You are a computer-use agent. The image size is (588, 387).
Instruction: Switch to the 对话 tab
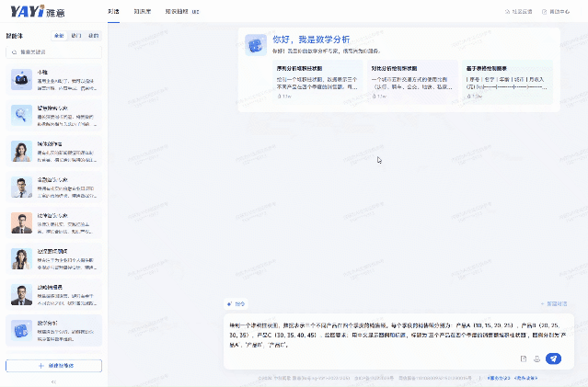point(112,11)
